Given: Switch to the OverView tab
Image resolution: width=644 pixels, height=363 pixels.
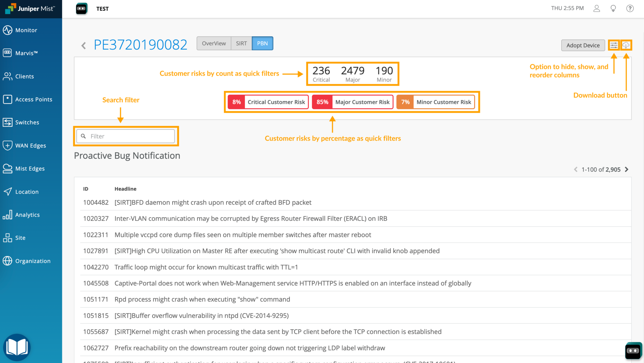Looking at the screenshot, I should [214, 43].
